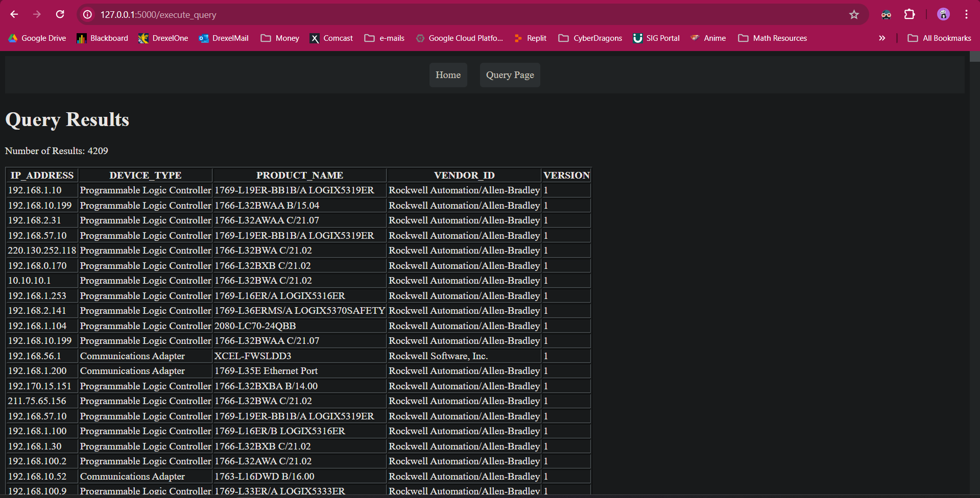
Task: Click the VERSION column header
Action: coord(566,176)
